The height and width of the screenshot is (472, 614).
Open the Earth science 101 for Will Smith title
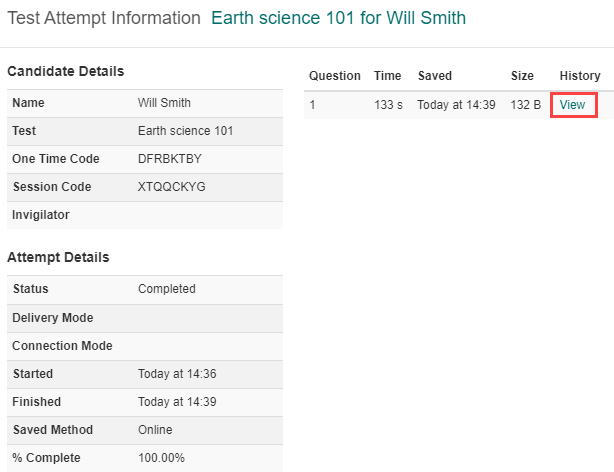click(x=338, y=18)
